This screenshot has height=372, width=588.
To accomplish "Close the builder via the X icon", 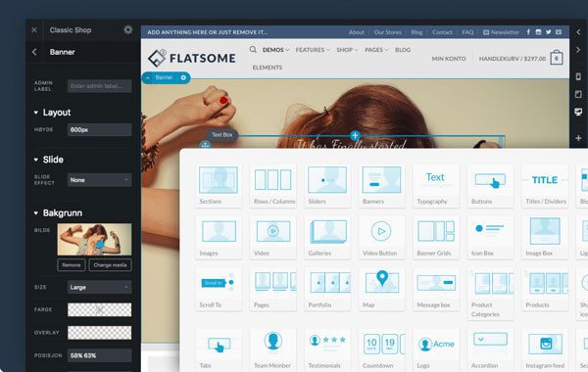I will tap(34, 30).
